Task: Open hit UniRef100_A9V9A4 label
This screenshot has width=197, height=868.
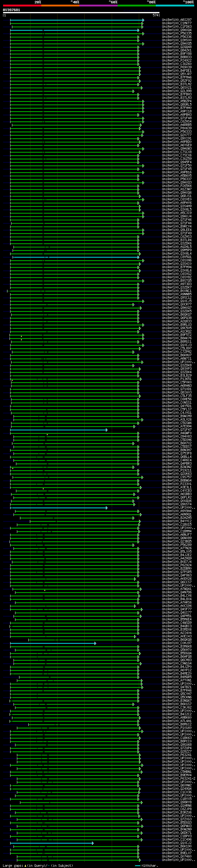Action: click(177, 511)
